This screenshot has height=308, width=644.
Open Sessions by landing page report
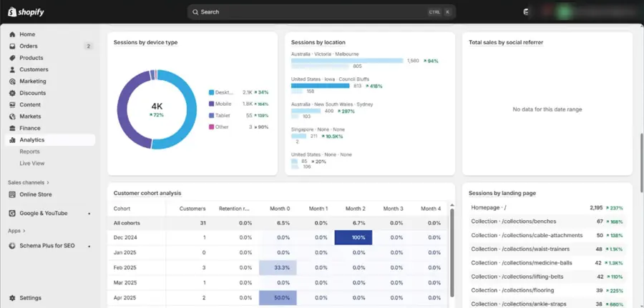502,193
